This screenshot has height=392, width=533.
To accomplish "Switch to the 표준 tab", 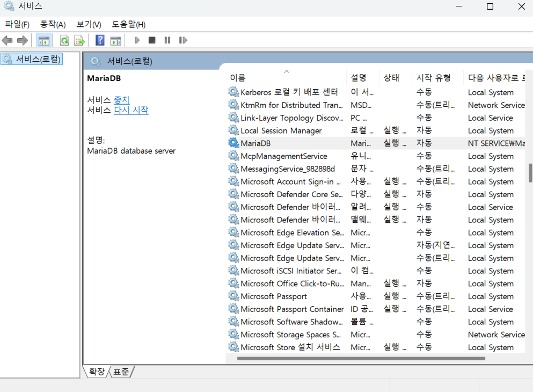I will (x=121, y=372).
